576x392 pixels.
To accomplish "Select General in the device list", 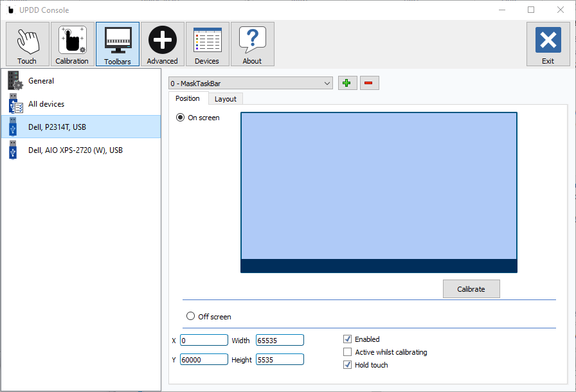I will click(81, 81).
